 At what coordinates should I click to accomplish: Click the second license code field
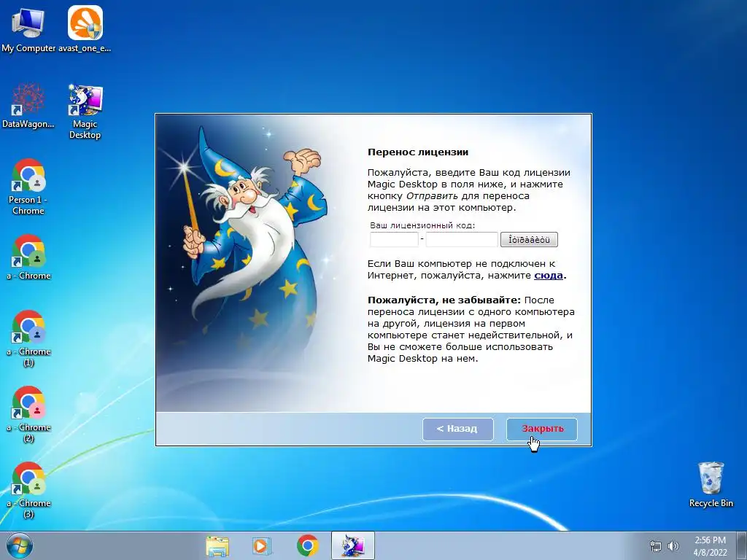tap(462, 239)
